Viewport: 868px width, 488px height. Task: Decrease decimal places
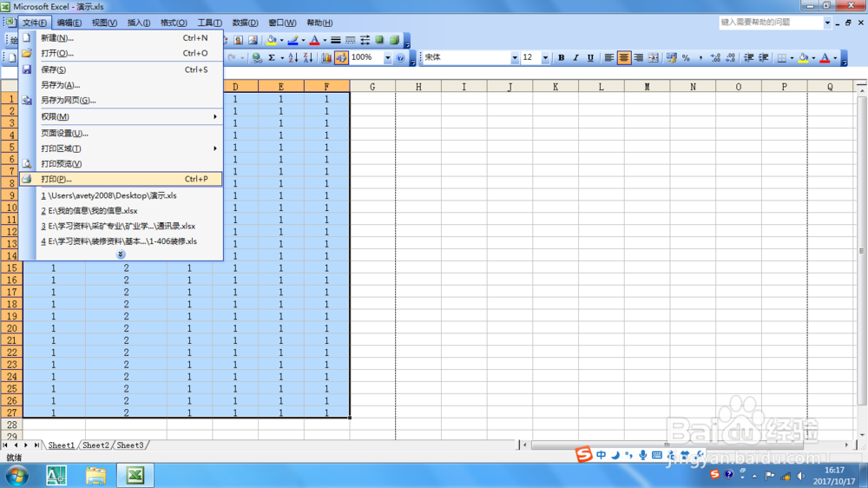(730, 57)
